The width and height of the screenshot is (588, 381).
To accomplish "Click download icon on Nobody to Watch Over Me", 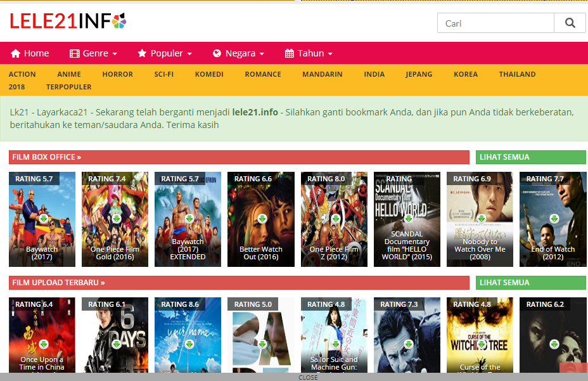I will 481,219.
